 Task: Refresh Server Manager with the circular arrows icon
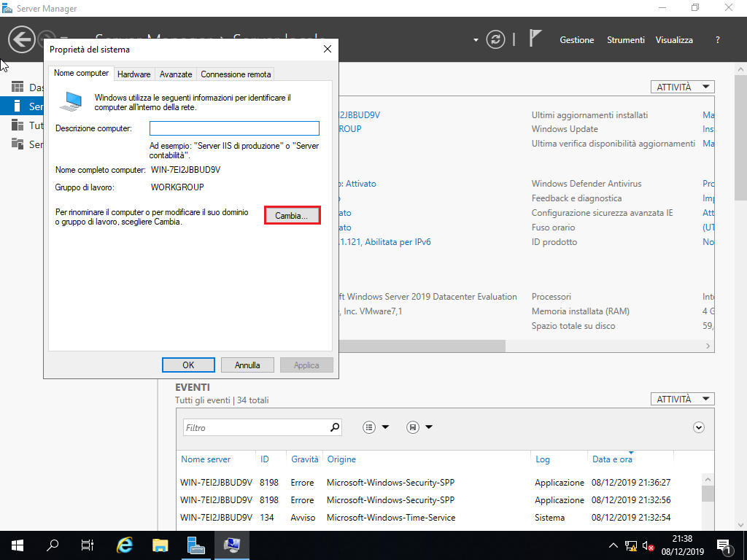coord(495,39)
